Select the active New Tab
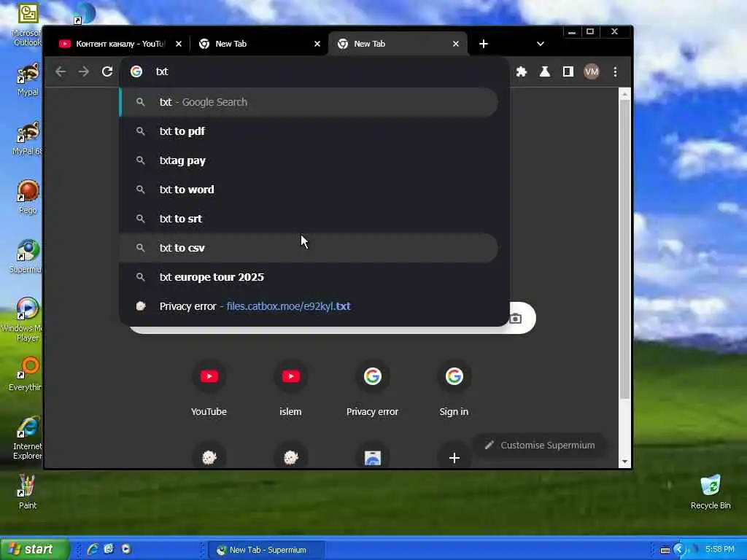Screen dimensions: 747x560 398,44
